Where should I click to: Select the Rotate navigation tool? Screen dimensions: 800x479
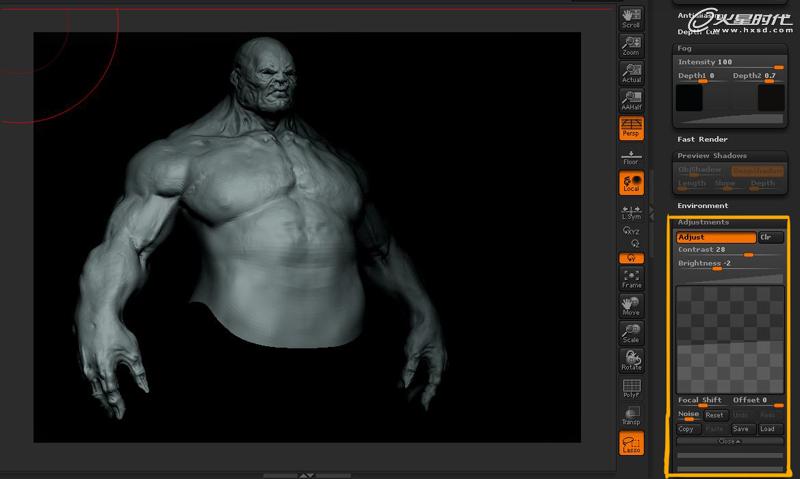pyautogui.click(x=631, y=361)
